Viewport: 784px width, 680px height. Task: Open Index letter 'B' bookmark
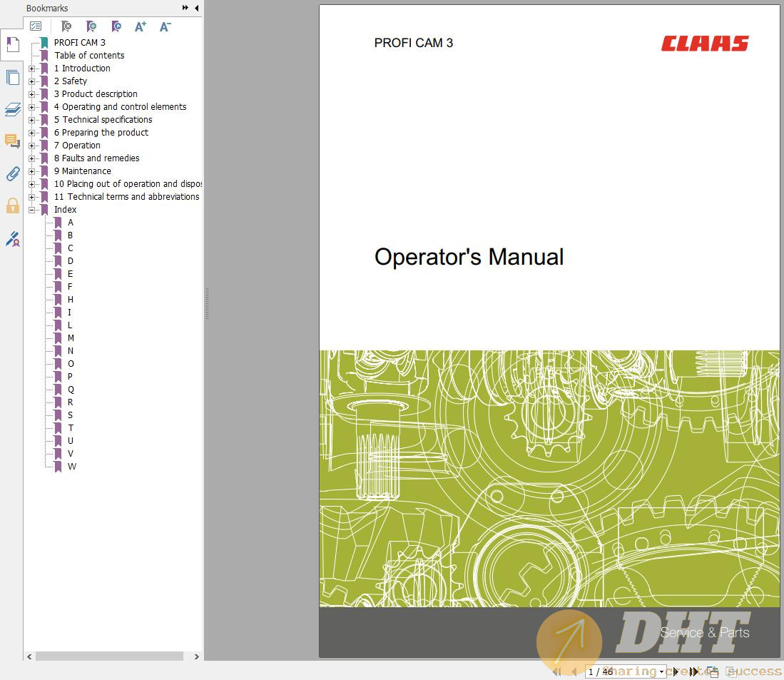pyautogui.click(x=70, y=235)
